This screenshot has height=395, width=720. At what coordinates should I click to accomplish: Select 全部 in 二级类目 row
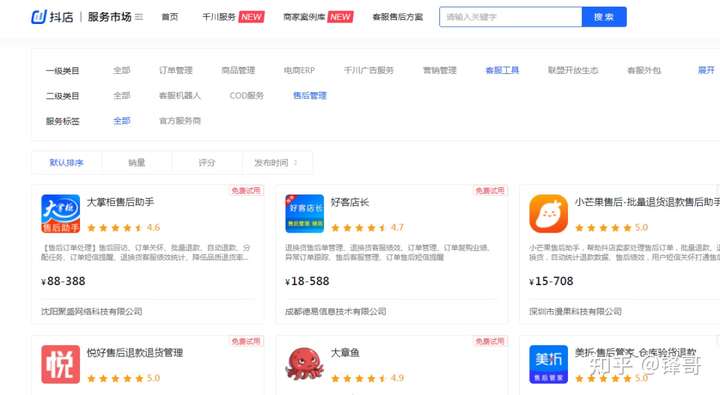click(122, 96)
